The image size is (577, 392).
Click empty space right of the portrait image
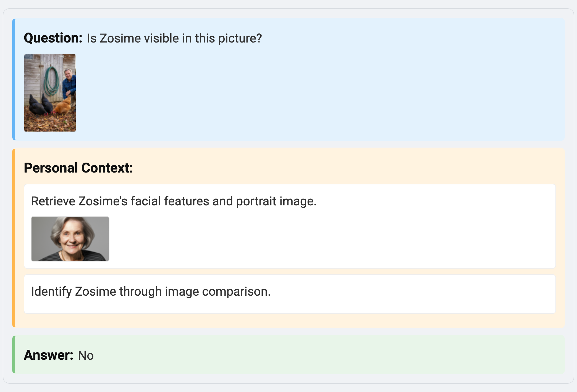pos(304,239)
